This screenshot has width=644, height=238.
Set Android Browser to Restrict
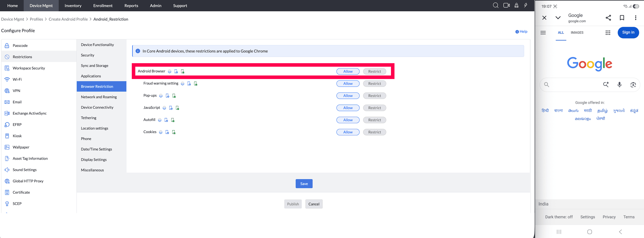[374, 71]
